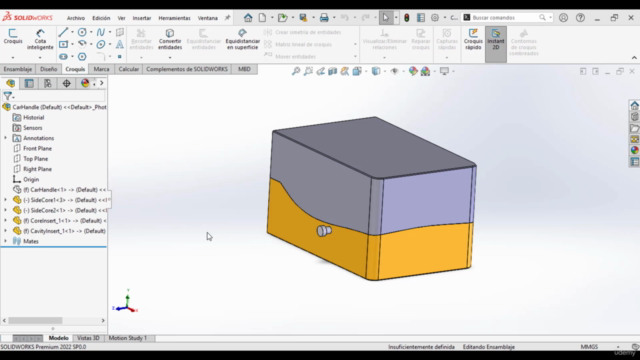Viewport: 640px width, 360px height.
Task: Print the document with Print icon
Action: [x=324, y=18]
